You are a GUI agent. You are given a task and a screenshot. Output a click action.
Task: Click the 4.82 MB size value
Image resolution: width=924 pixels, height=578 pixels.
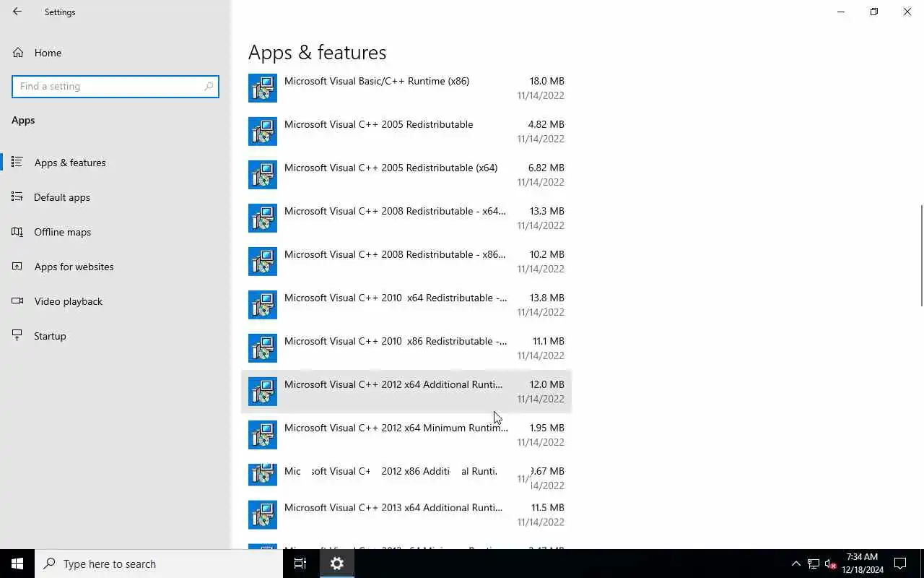pyautogui.click(x=546, y=124)
